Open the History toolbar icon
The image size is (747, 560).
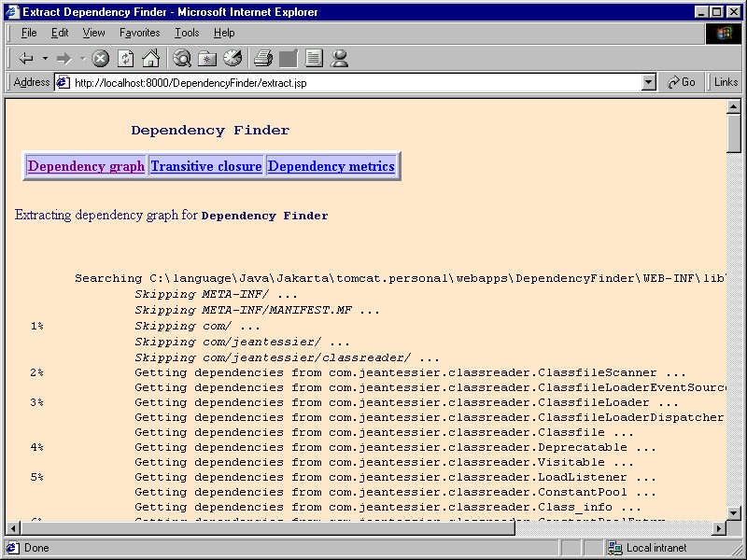point(233,58)
